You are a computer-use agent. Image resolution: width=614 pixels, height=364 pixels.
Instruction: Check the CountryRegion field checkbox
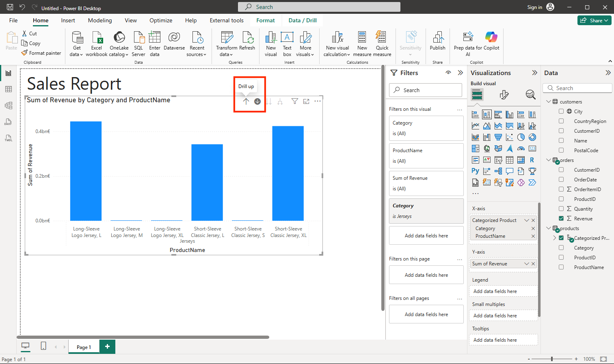(x=561, y=121)
